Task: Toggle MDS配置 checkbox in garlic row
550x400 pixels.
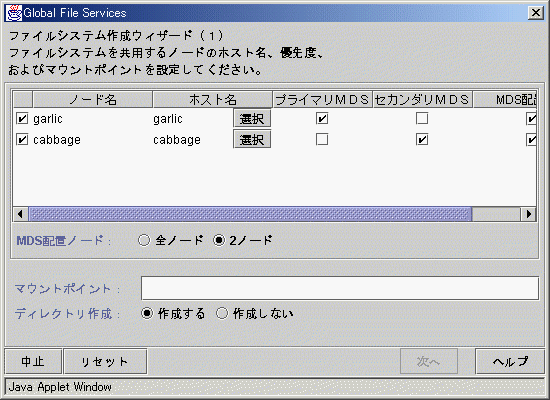Action: pyautogui.click(x=531, y=119)
